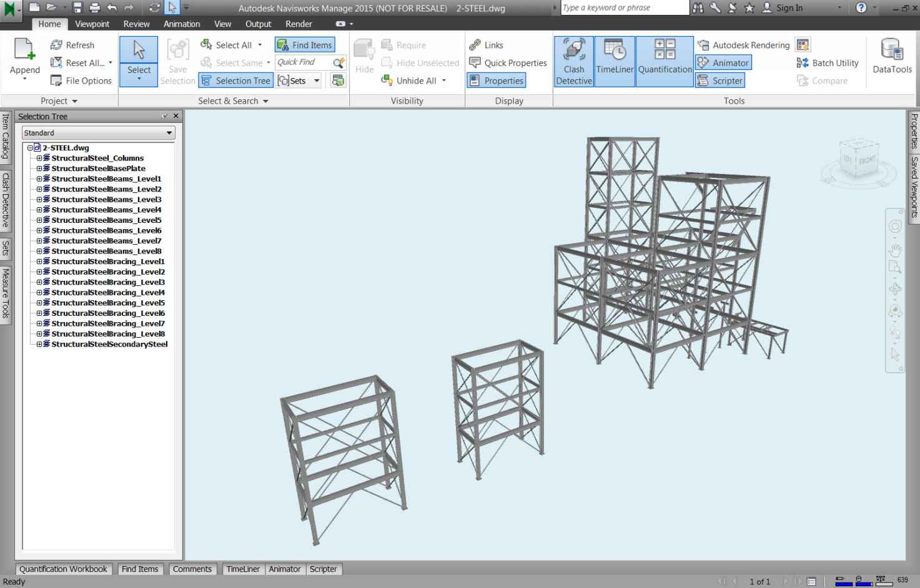
Task: Open the TimeLiner tool
Action: (x=615, y=61)
